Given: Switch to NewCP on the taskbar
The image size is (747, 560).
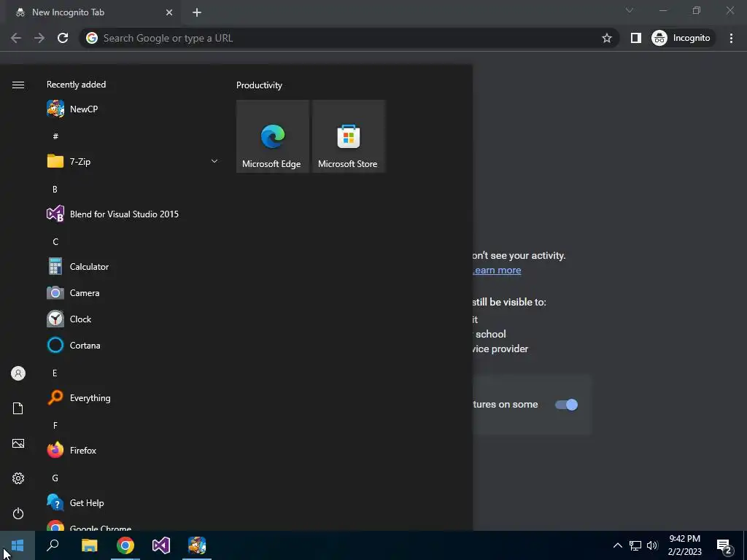Looking at the screenshot, I should point(197,545).
